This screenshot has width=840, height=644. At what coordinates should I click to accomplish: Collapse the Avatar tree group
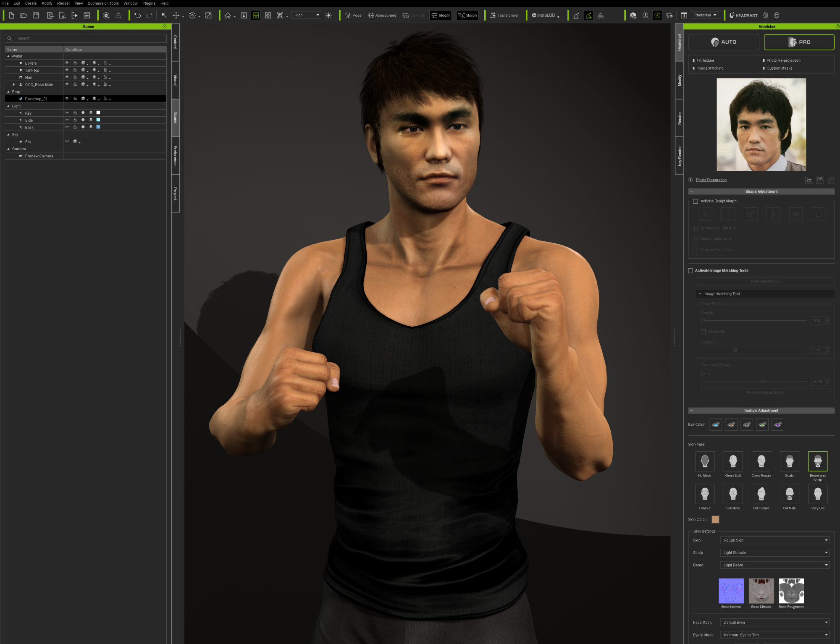tap(8, 56)
